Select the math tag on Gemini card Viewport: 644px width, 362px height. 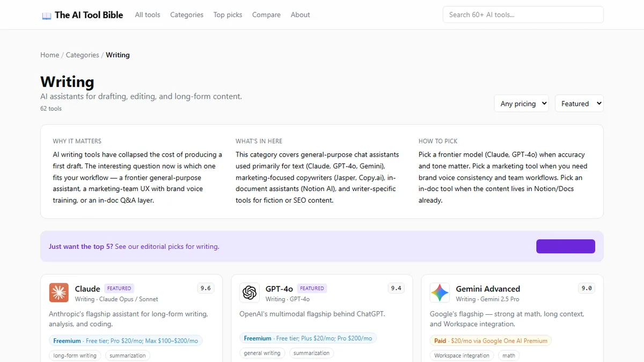pos(509,356)
